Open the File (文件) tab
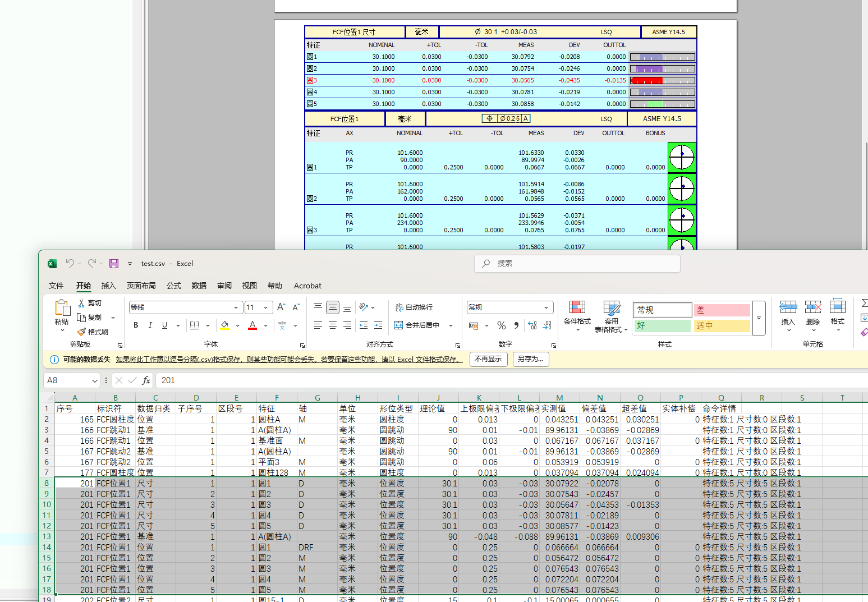The width and height of the screenshot is (868, 602). [56, 286]
